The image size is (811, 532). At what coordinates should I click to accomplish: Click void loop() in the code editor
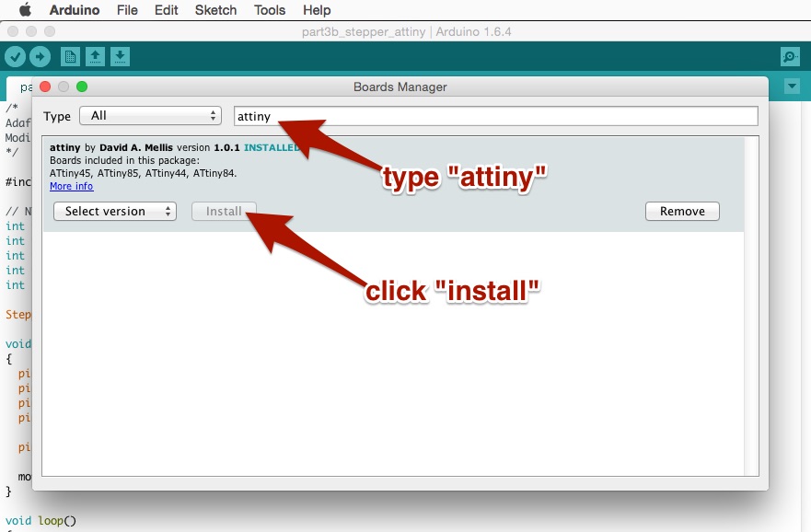point(41,520)
